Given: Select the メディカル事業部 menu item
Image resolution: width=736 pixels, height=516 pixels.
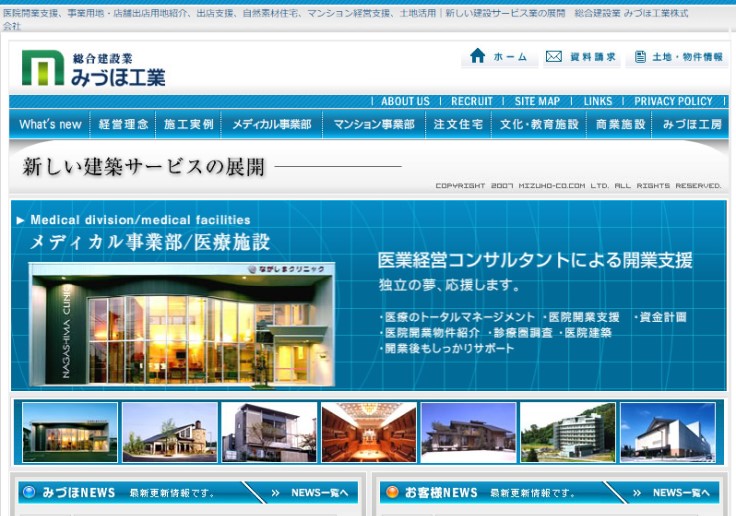Looking at the screenshot, I should tap(272, 124).
